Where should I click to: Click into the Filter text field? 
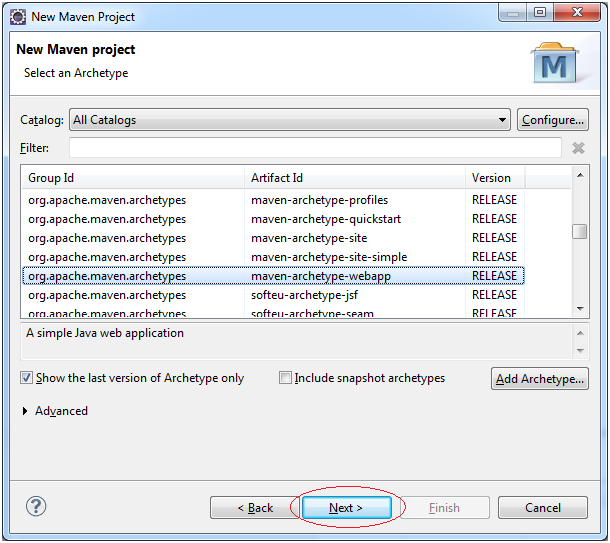315,148
